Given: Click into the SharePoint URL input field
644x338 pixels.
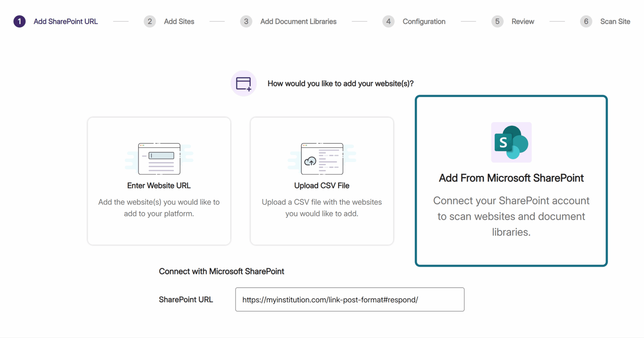Looking at the screenshot, I should point(350,300).
